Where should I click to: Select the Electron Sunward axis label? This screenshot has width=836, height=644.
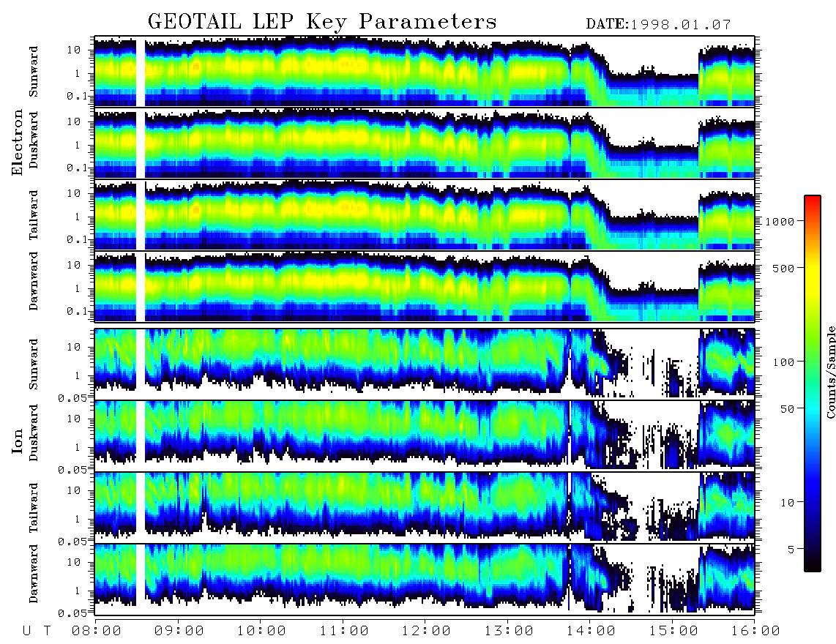[x=34, y=72]
